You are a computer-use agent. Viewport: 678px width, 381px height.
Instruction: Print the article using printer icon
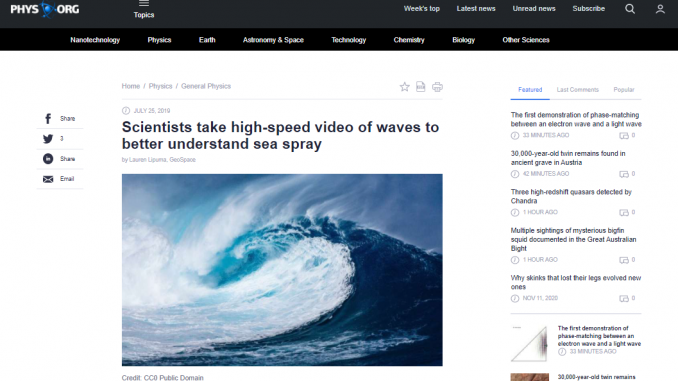click(437, 87)
